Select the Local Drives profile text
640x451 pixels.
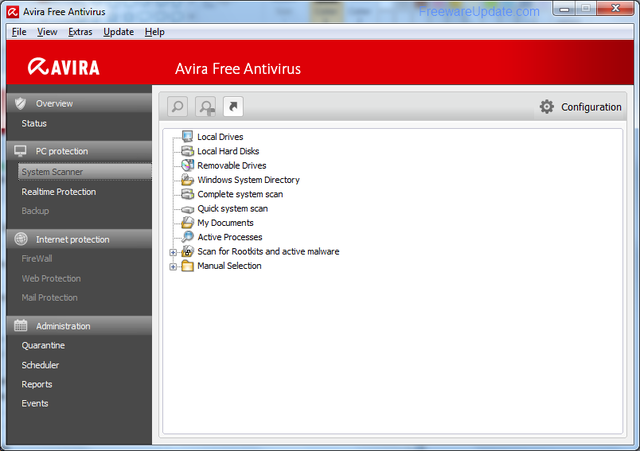click(x=220, y=137)
